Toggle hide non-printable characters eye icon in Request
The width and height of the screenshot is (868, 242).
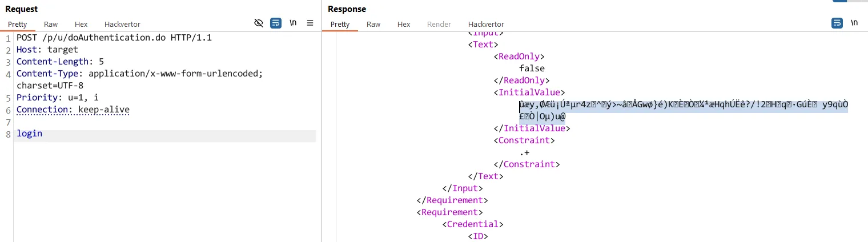coord(258,23)
